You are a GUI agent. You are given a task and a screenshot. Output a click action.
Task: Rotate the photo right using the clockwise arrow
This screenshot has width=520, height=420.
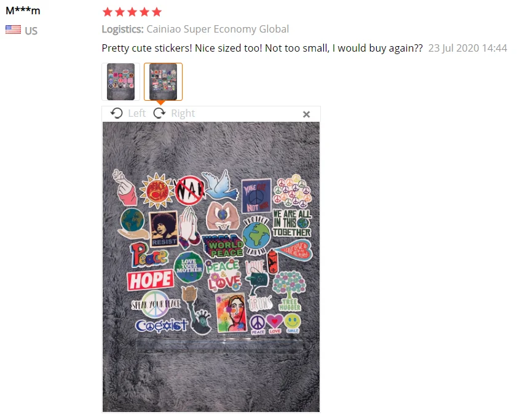(159, 113)
